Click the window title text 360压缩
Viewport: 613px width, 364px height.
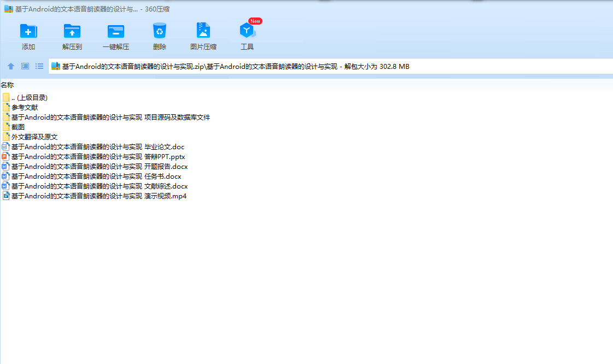(x=157, y=9)
